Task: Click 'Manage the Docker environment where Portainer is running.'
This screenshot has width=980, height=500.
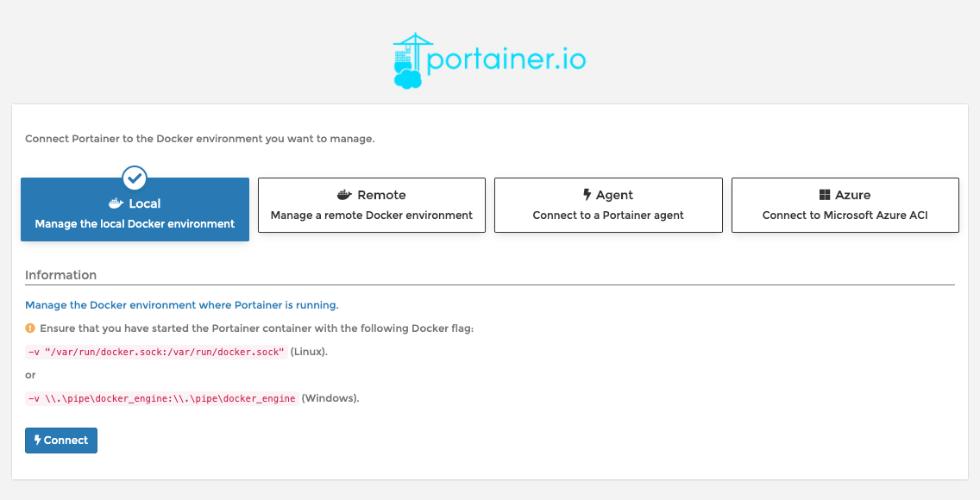Action: (x=182, y=304)
